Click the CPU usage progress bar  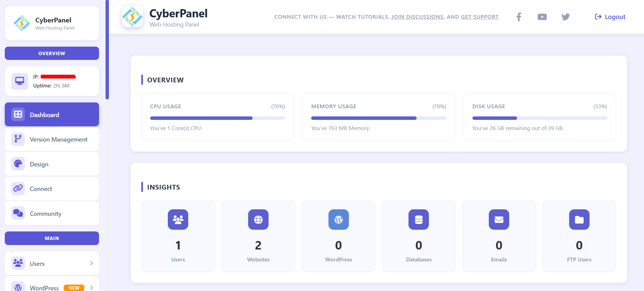(218, 118)
